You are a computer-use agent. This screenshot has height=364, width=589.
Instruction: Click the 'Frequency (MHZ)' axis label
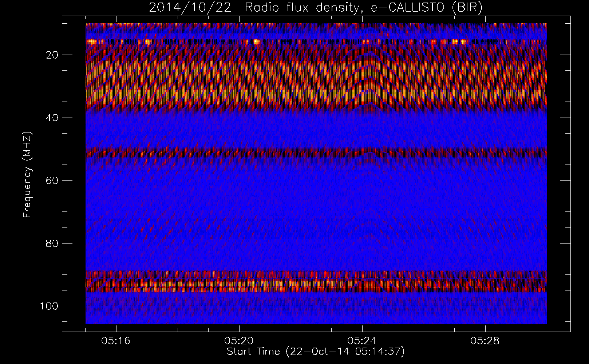click(x=28, y=175)
